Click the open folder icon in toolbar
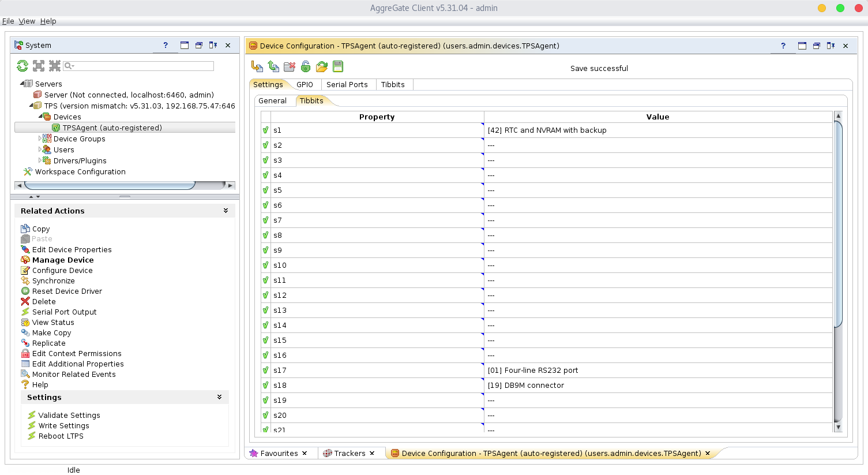The image size is (868, 475). 322,66
